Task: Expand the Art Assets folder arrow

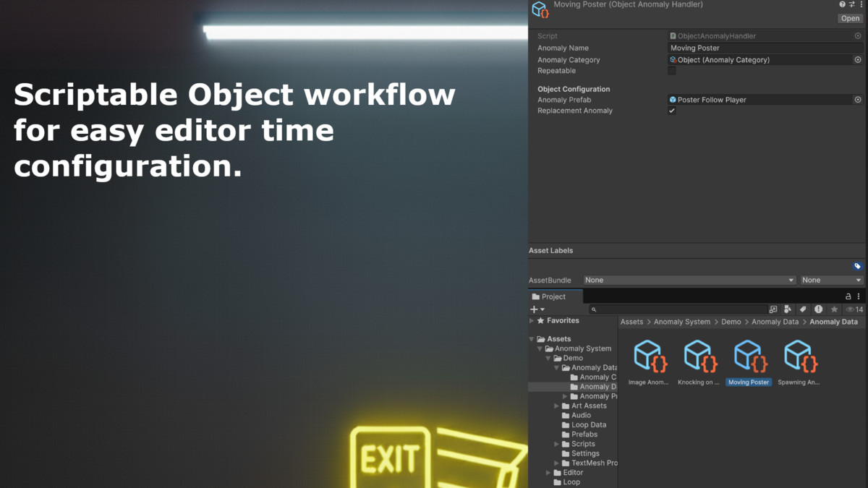Action: point(556,406)
